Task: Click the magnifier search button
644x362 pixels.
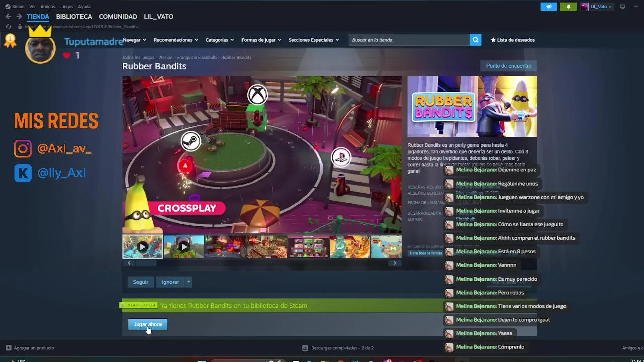Action: [475, 40]
